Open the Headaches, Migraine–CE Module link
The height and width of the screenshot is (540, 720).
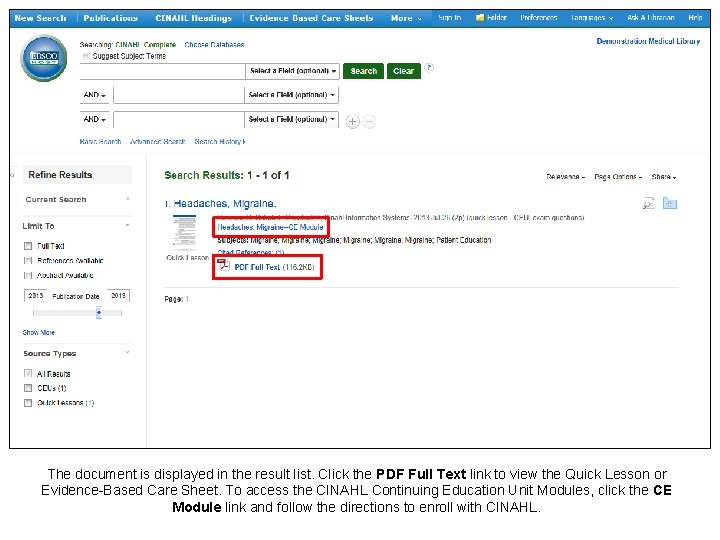point(270,227)
